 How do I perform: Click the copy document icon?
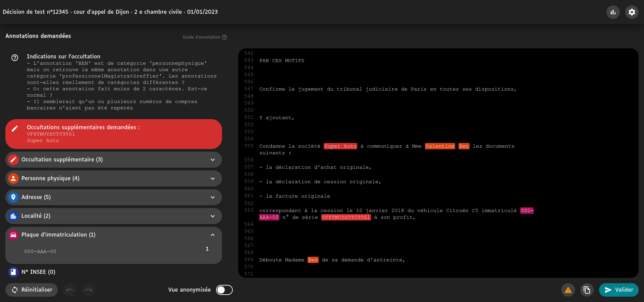[x=587, y=290]
